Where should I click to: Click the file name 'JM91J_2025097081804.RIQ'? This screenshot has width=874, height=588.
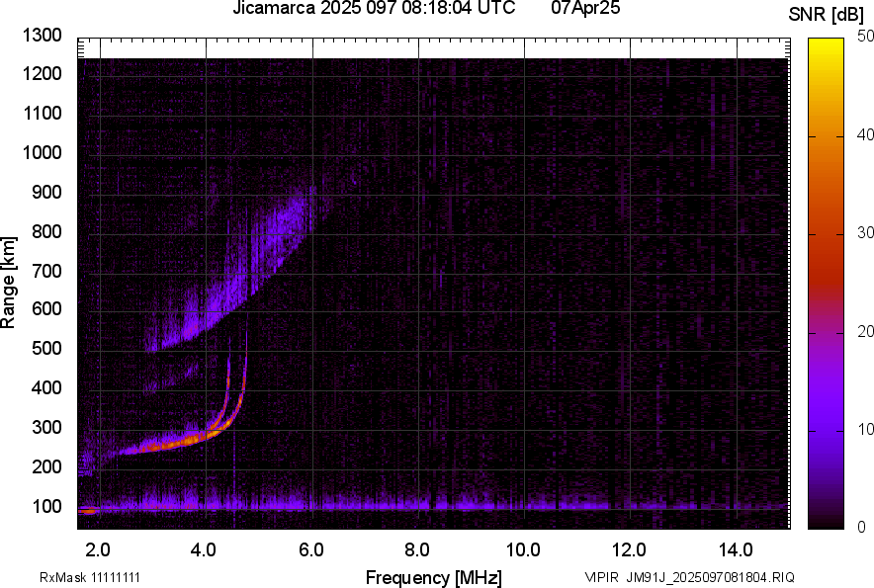pyautogui.click(x=710, y=577)
